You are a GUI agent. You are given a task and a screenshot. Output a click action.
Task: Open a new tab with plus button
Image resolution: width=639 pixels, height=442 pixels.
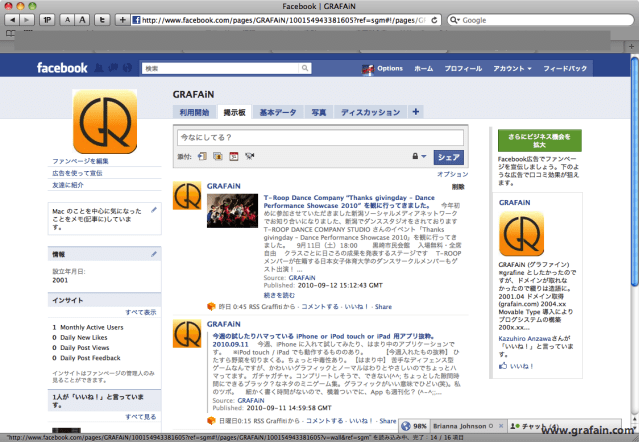[x=631, y=46]
